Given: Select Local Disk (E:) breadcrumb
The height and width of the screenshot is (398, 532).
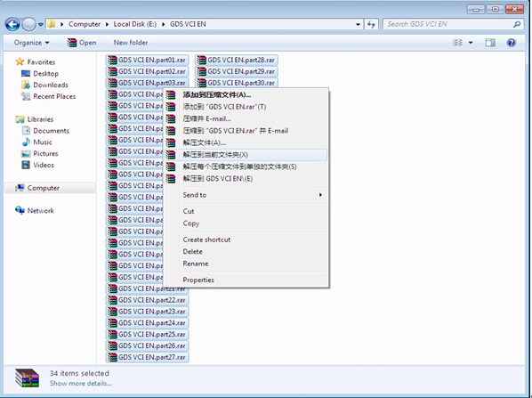Looking at the screenshot, I should [x=135, y=24].
